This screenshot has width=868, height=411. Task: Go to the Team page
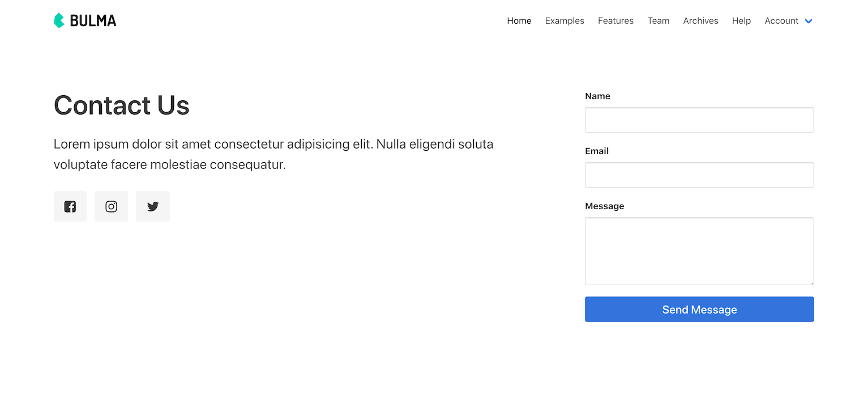(659, 20)
